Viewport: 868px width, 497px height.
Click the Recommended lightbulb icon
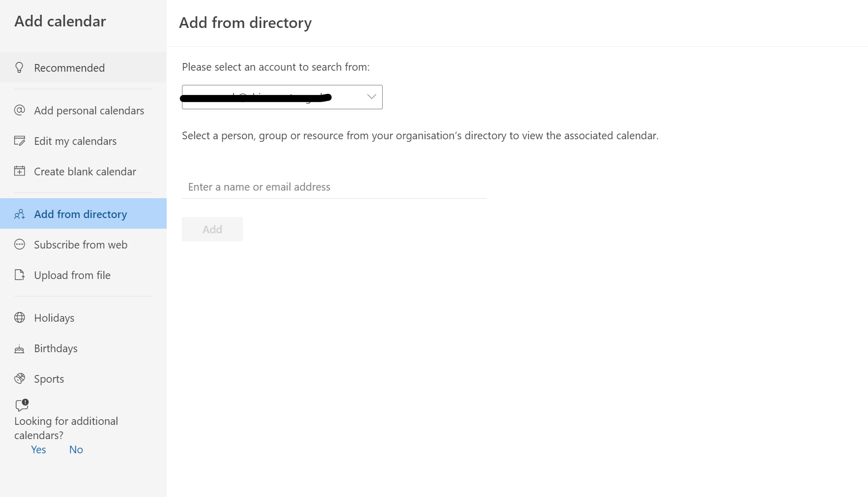click(19, 68)
